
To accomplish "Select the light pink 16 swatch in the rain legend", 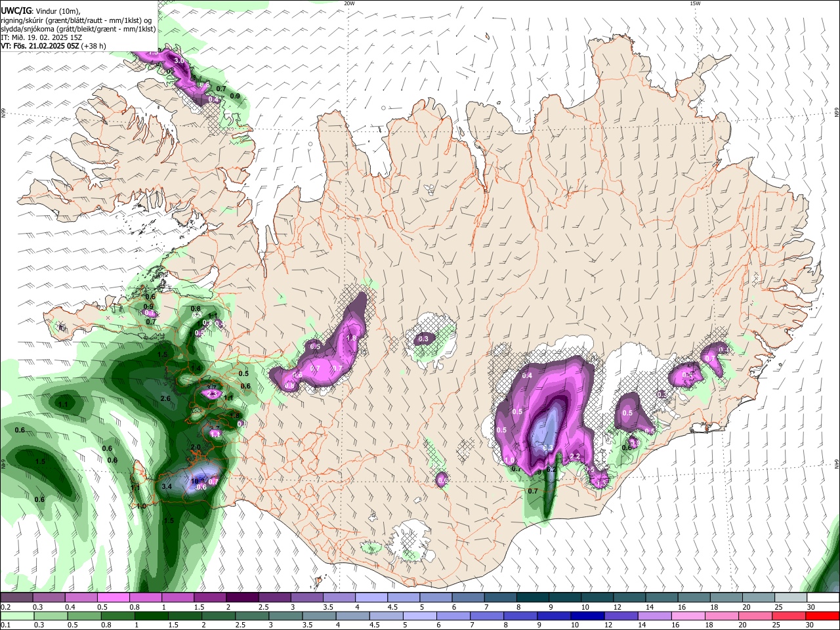I will coord(688,616).
